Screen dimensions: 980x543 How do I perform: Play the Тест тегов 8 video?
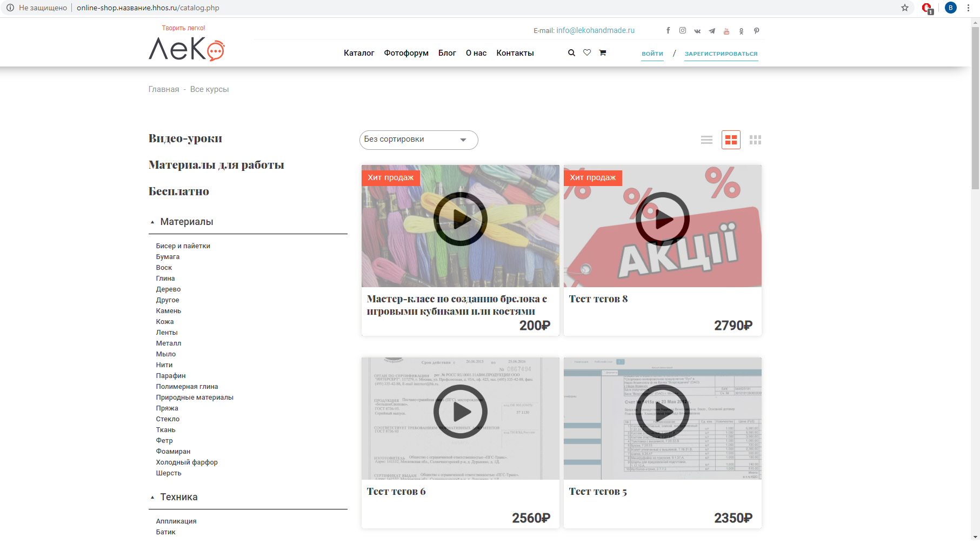click(663, 219)
